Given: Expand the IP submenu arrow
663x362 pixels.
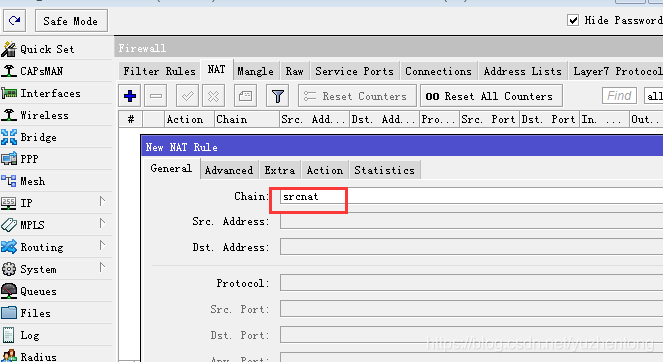Looking at the screenshot, I should [x=102, y=201].
